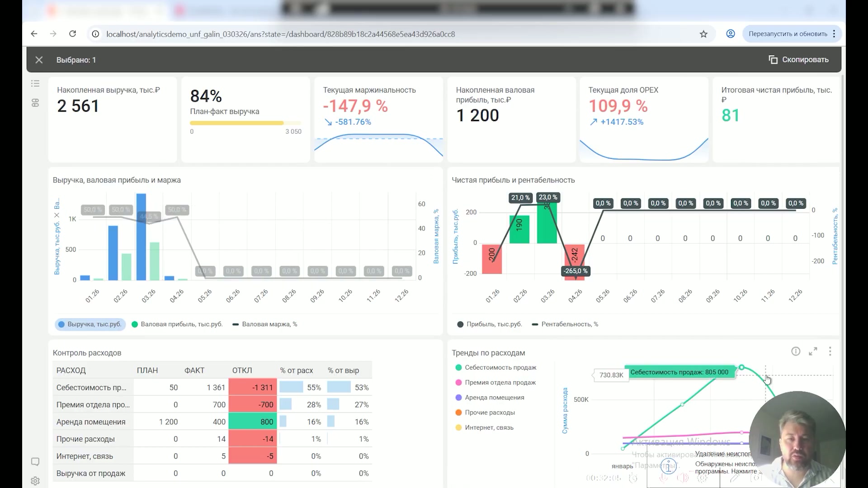
Task: Click the План-факт выручка progress bar
Action: coord(245,123)
